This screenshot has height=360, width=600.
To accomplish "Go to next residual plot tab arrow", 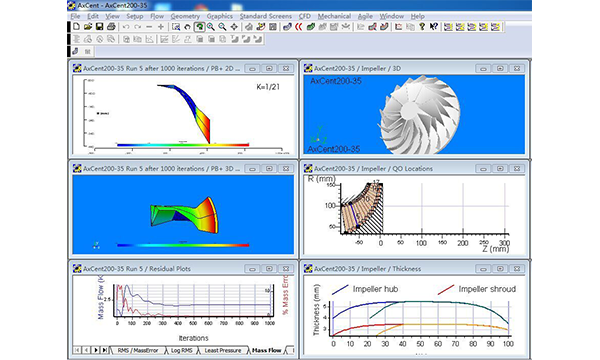I will tap(95, 350).
